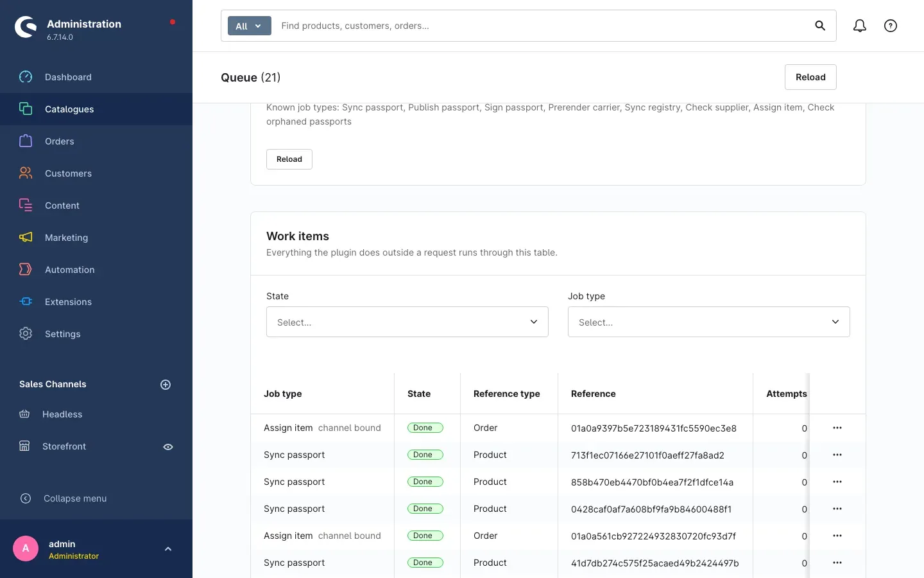
Task: Open notifications bell
Action: pos(860,26)
